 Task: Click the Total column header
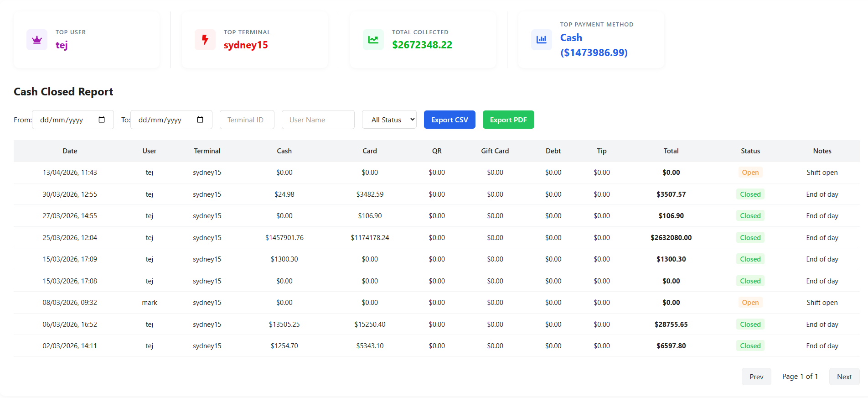tap(671, 151)
